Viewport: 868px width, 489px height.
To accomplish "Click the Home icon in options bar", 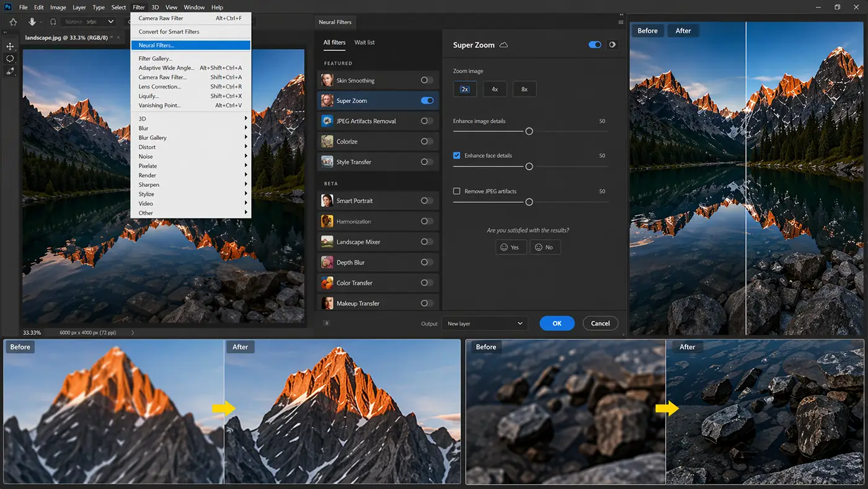I will click(13, 22).
